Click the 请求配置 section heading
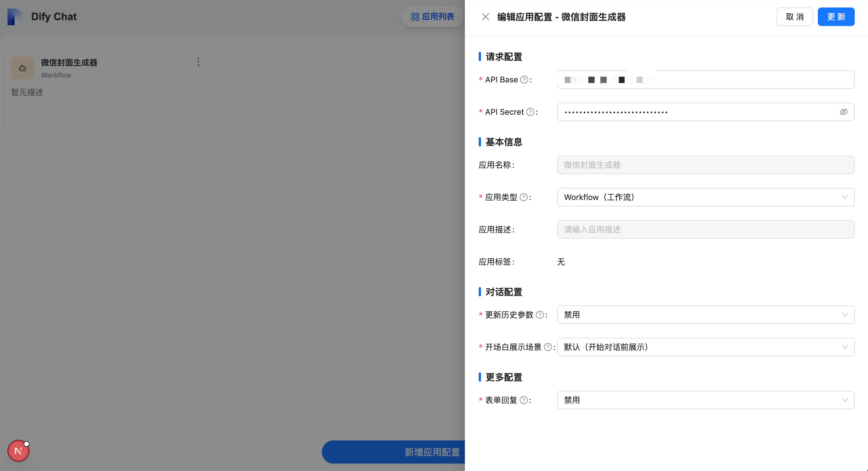This screenshot has width=868, height=471. point(504,56)
